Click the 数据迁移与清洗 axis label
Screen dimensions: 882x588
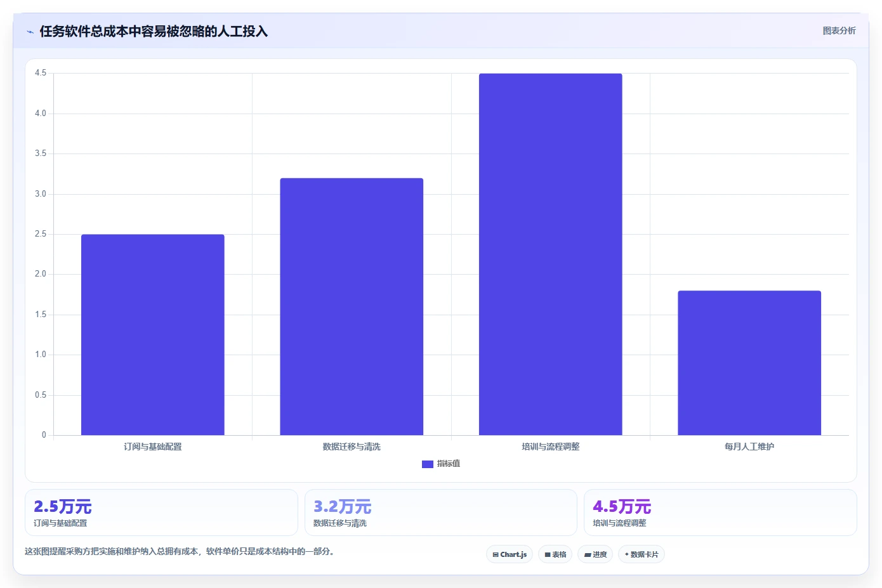352,447
